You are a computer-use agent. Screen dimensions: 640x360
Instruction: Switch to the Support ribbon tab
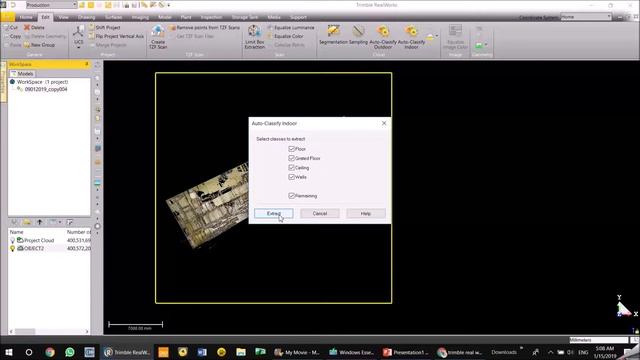(x=298, y=17)
